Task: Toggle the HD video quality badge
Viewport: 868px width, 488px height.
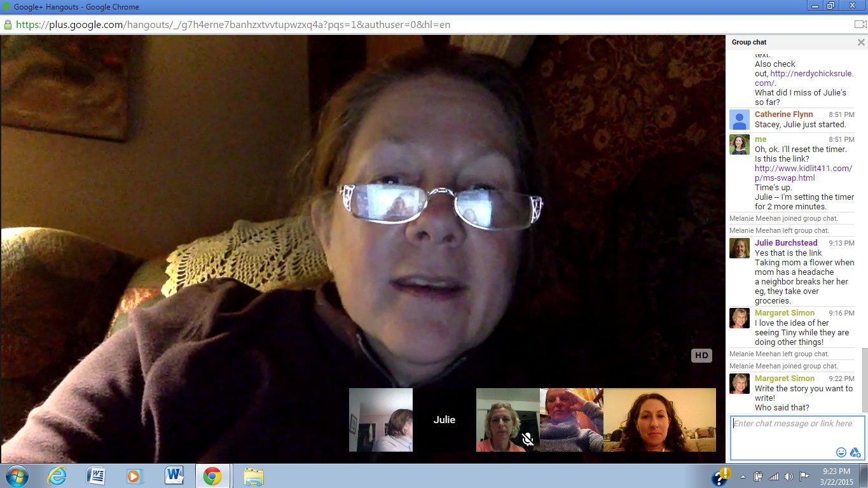Action: (701, 356)
